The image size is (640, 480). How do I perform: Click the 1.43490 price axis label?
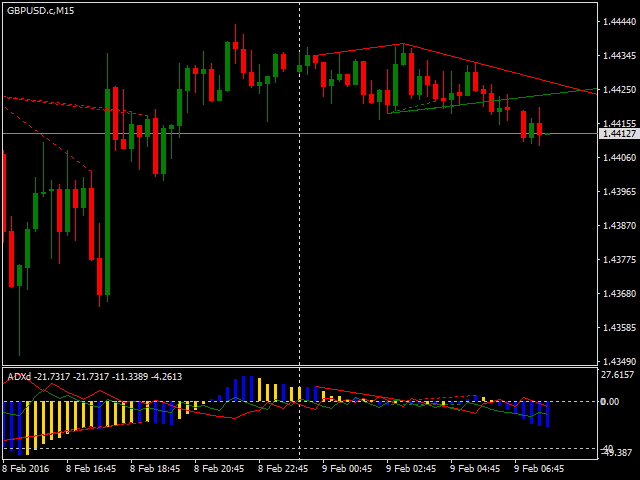tap(619, 361)
